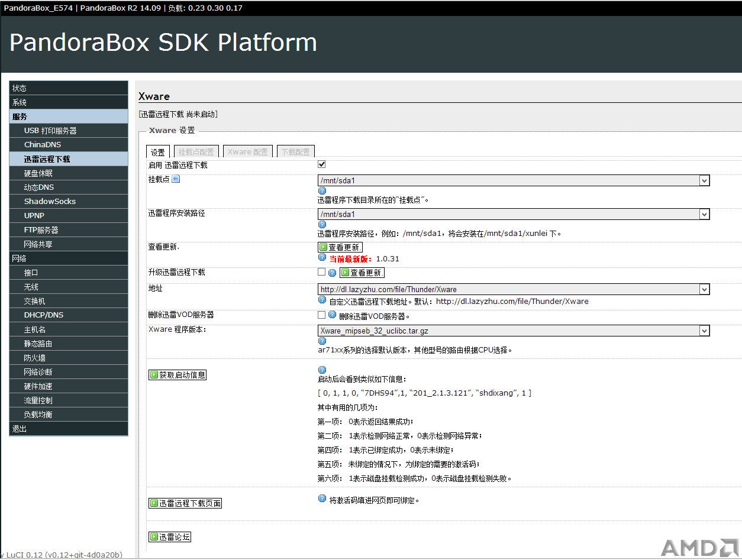The image size is (742, 560).
Task: Click 查看更新 button in 查看更新 row
Action: 340,247
